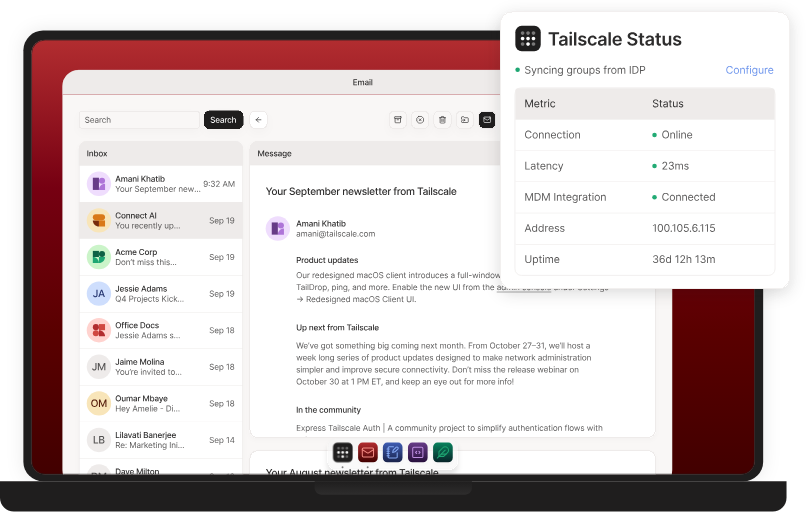Screen dimensions: 806x512
Task: Click into the email Search field
Action: click(140, 120)
